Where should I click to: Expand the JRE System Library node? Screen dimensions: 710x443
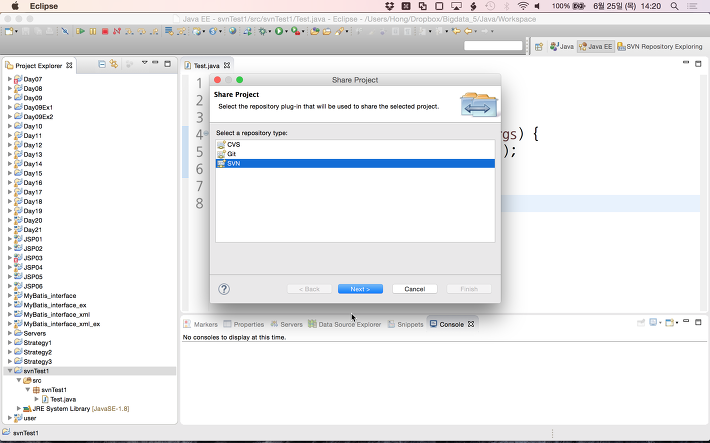pyautogui.click(x=19, y=408)
